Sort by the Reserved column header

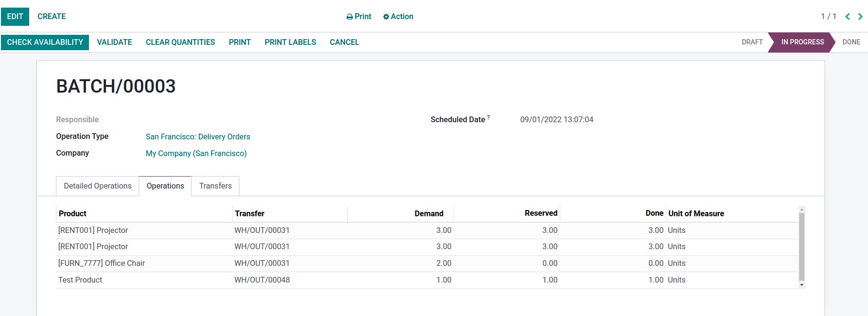pos(507,214)
